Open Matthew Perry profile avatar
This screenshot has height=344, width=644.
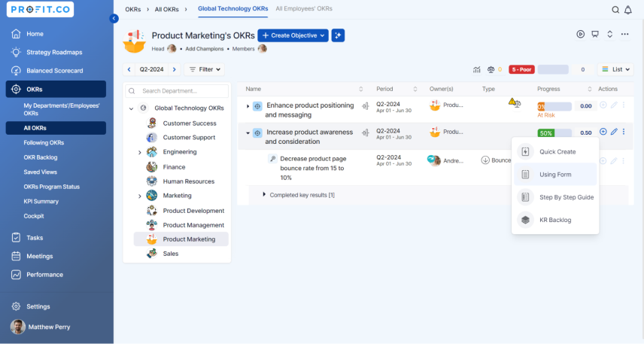point(17,327)
